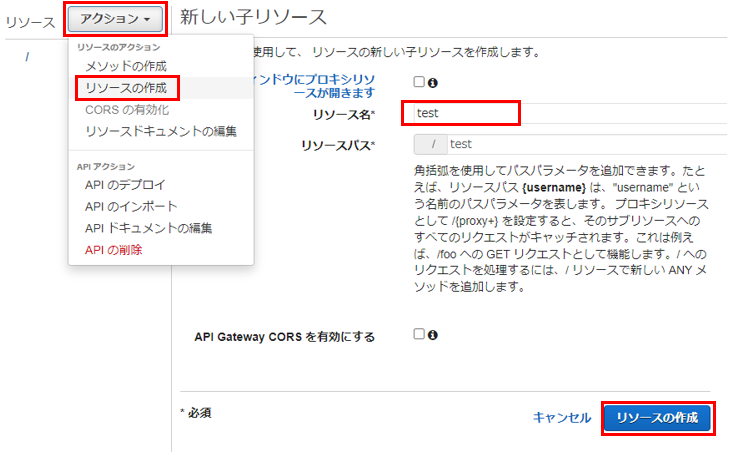Screen dimensions: 730x452
Task: Click the info icon beside proxy checkbox
Action: pyautogui.click(x=433, y=83)
